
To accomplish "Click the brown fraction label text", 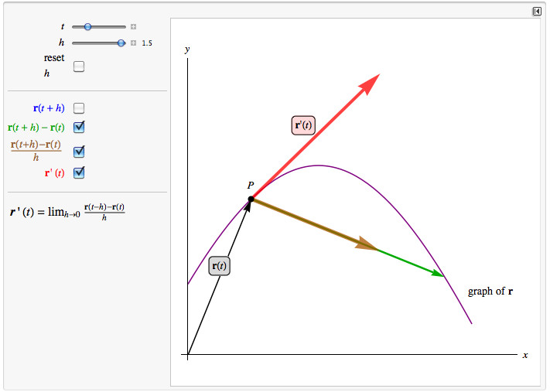I will pyautogui.click(x=36, y=151).
